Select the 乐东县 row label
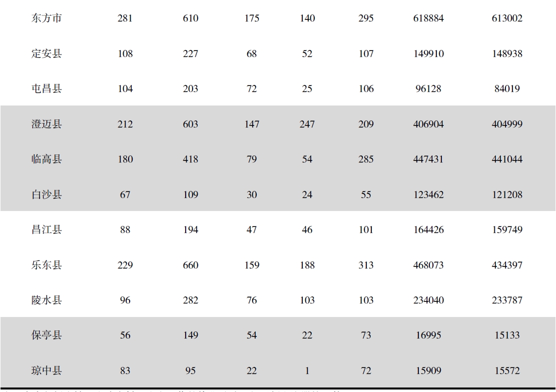Viewport: 556px width, 392px height. 47,265
